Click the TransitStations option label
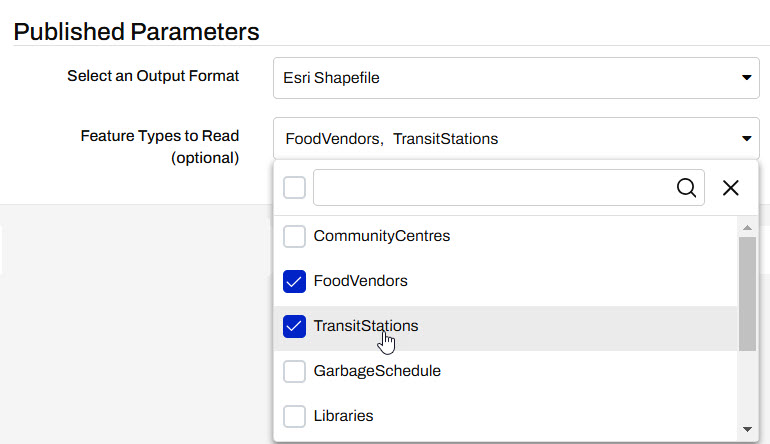The width and height of the screenshot is (770, 444). pyautogui.click(x=366, y=326)
